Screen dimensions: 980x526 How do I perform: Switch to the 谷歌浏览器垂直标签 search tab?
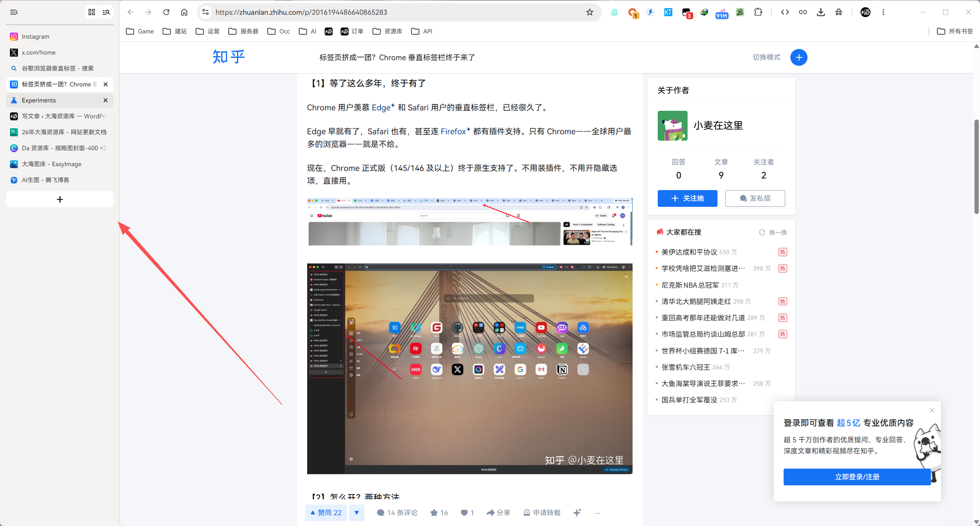point(60,69)
